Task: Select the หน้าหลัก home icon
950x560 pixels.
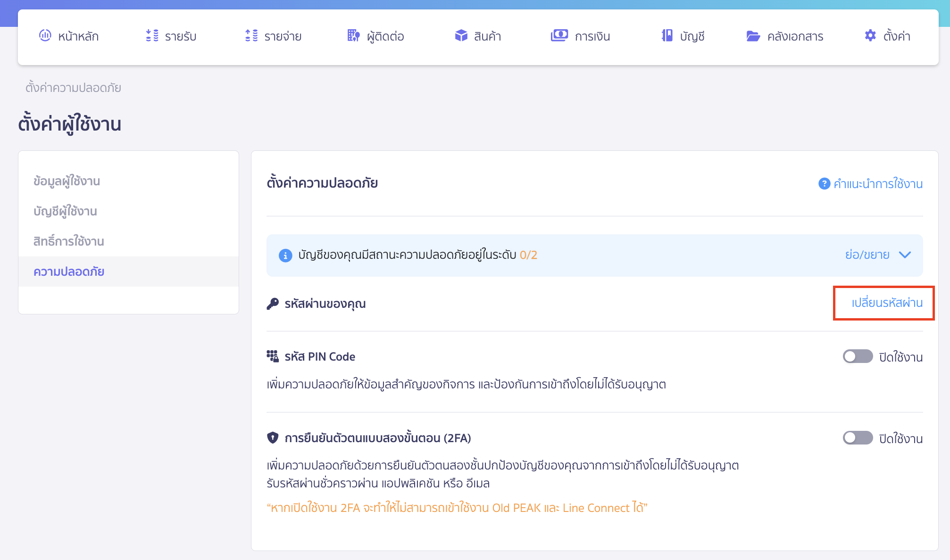Action: click(x=45, y=36)
